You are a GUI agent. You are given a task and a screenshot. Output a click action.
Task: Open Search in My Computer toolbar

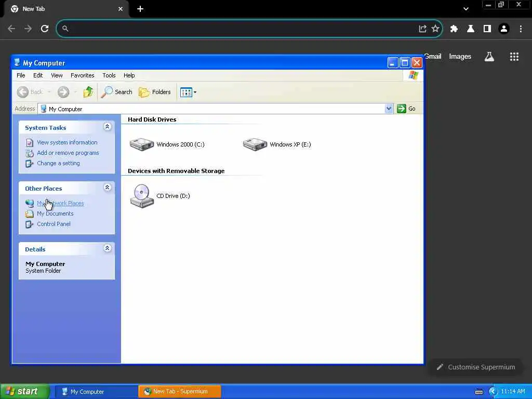(x=117, y=92)
